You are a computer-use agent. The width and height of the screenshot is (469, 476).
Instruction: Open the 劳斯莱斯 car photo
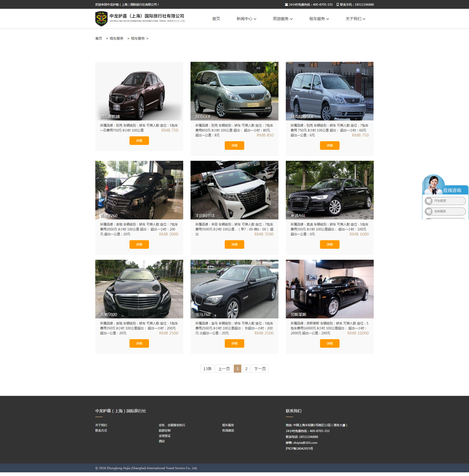tap(330, 289)
